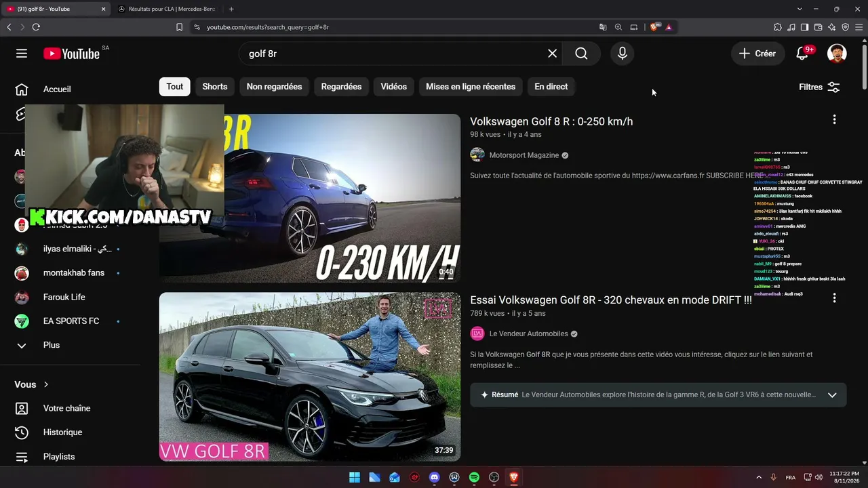Open YouTube notifications bell
This screenshot has height=488, width=868.
[803, 54]
